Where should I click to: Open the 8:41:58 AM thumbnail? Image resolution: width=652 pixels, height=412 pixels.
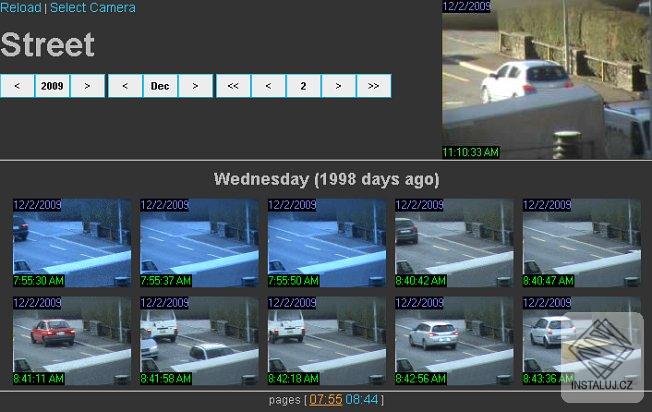[x=199, y=340]
